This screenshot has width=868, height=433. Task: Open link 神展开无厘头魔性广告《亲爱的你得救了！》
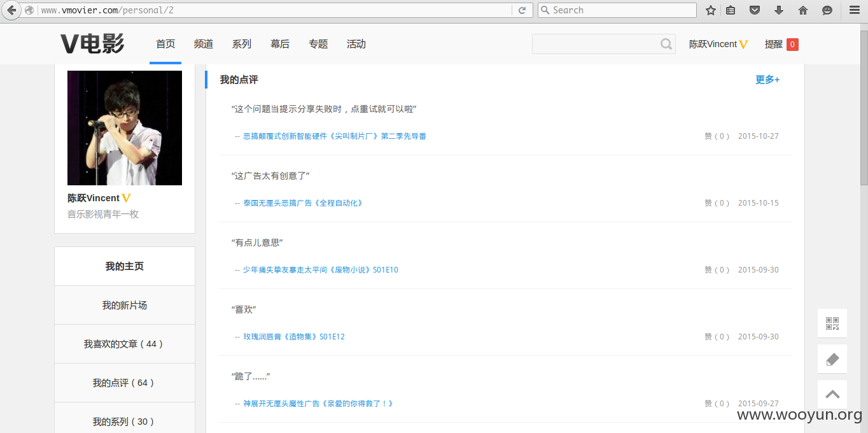click(318, 404)
